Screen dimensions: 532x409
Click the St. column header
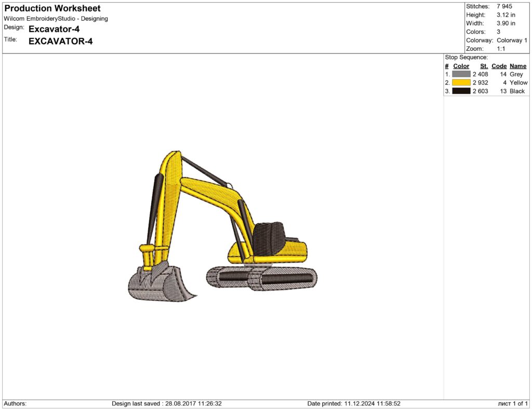point(484,66)
